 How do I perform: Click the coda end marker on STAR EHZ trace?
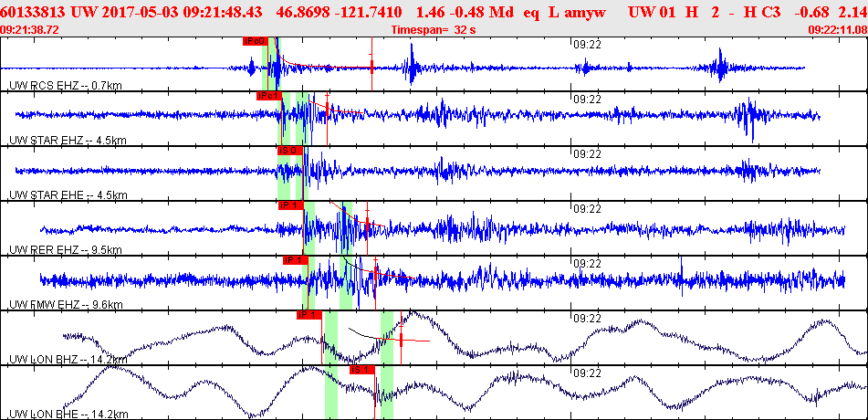[327, 108]
